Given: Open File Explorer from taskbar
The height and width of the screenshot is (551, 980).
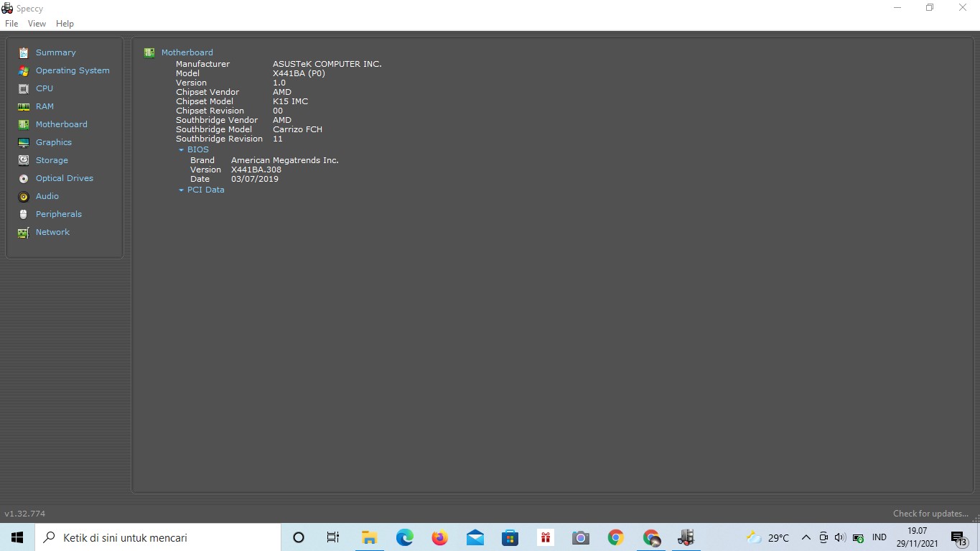Looking at the screenshot, I should 369,537.
